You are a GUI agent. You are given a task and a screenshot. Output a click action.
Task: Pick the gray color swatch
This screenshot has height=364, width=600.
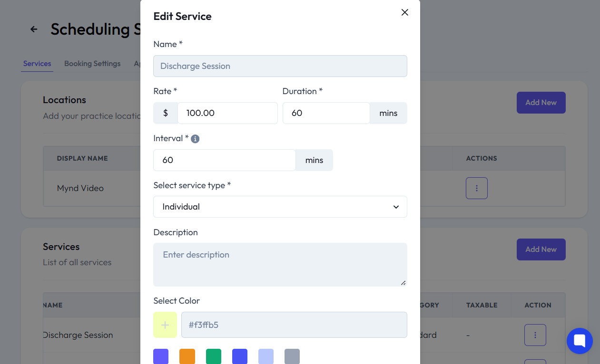coord(292,356)
